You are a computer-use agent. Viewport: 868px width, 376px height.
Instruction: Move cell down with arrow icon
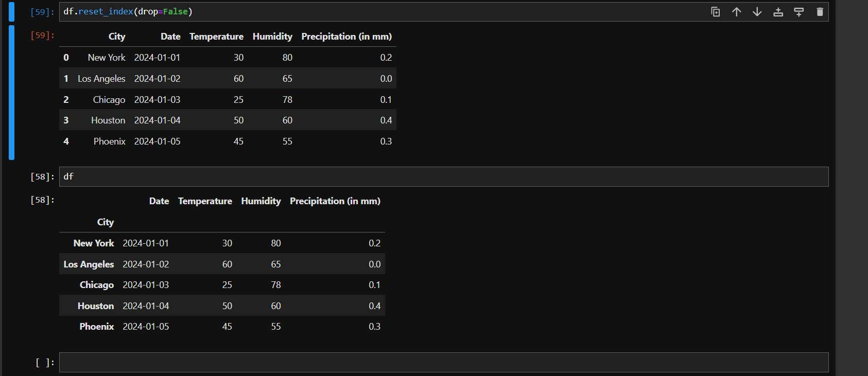point(757,12)
